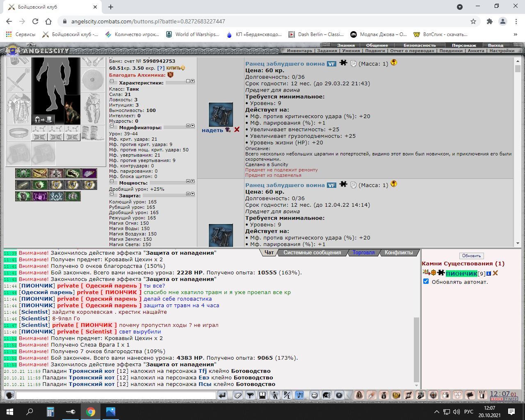Click the cat pet portrait

pos(72,110)
